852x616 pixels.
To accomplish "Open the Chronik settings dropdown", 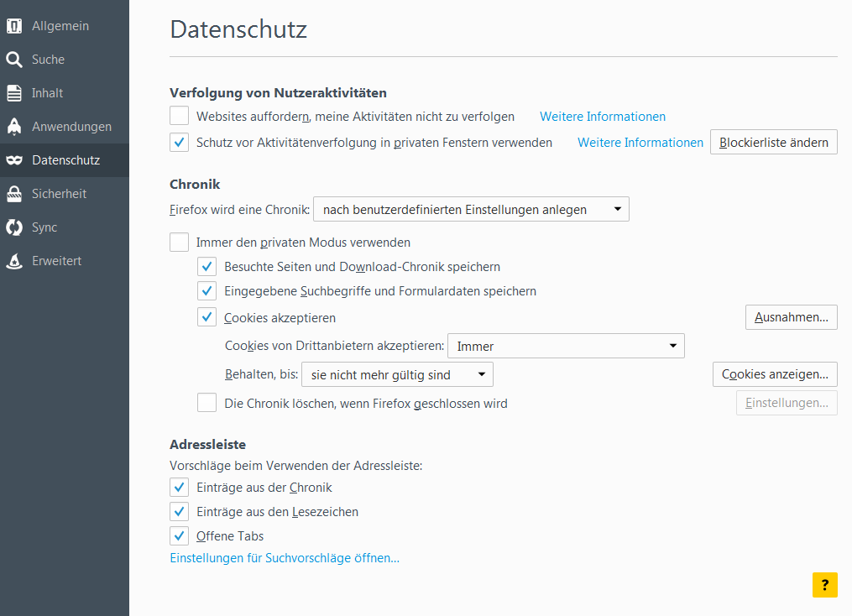I will tap(471, 210).
